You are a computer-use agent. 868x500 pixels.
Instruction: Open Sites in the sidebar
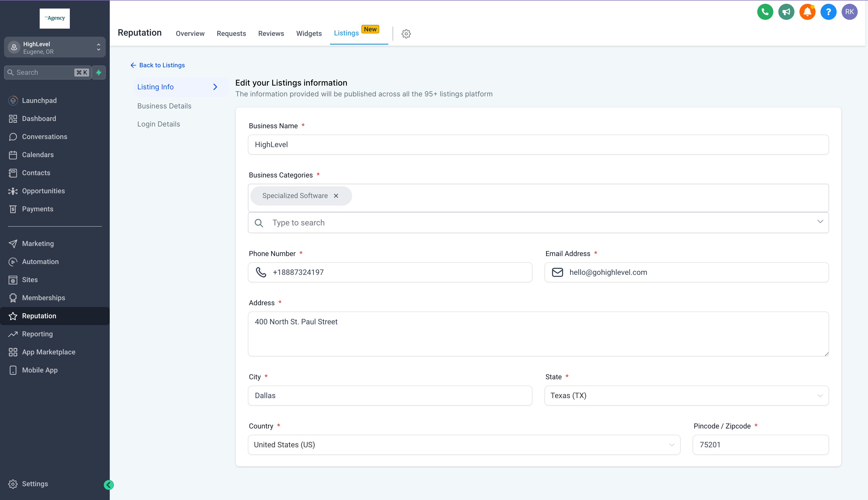click(x=55, y=280)
